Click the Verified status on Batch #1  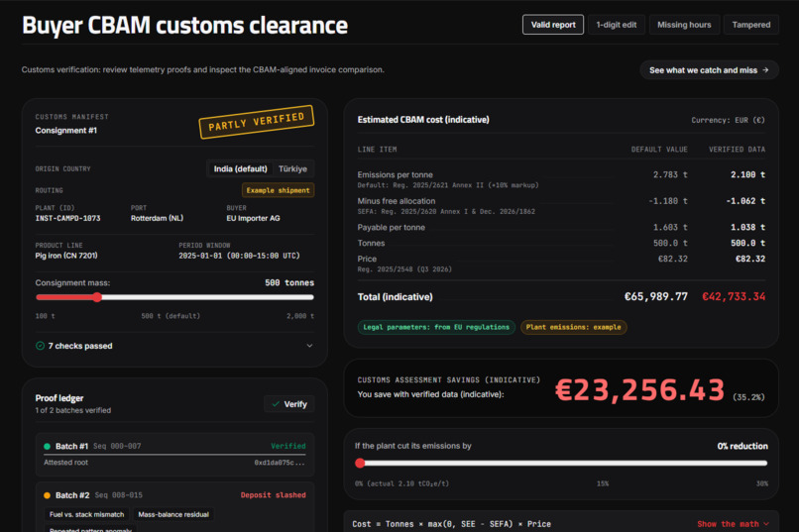click(x=287, y=446)
